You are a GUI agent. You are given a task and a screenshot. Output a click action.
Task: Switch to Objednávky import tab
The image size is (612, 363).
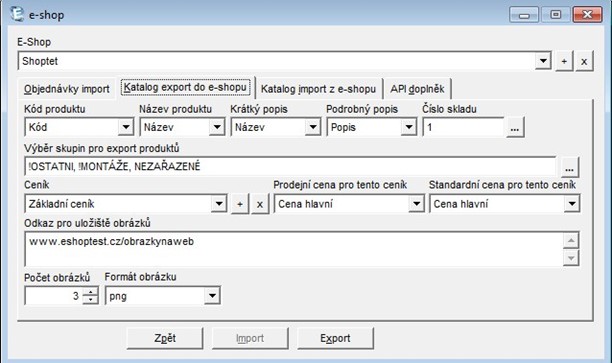tap(67, 89)
